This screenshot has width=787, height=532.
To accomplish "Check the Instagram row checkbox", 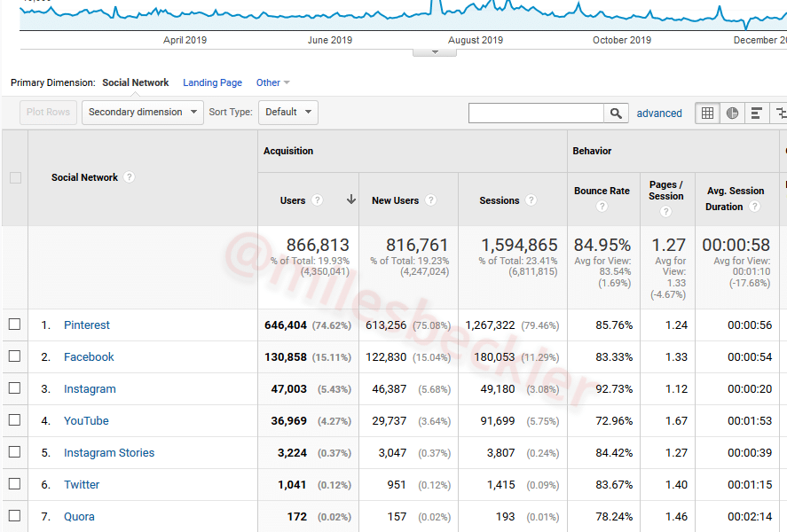I will pos(14,388).
